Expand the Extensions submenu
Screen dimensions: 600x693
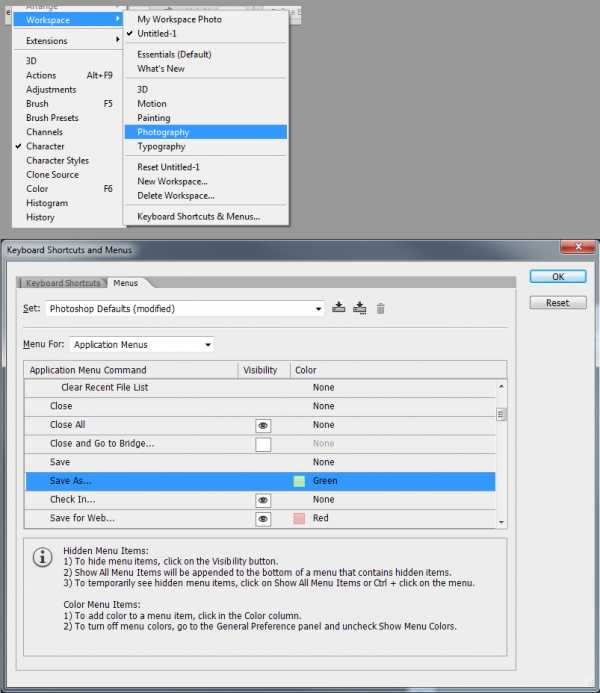coord(70,41)
